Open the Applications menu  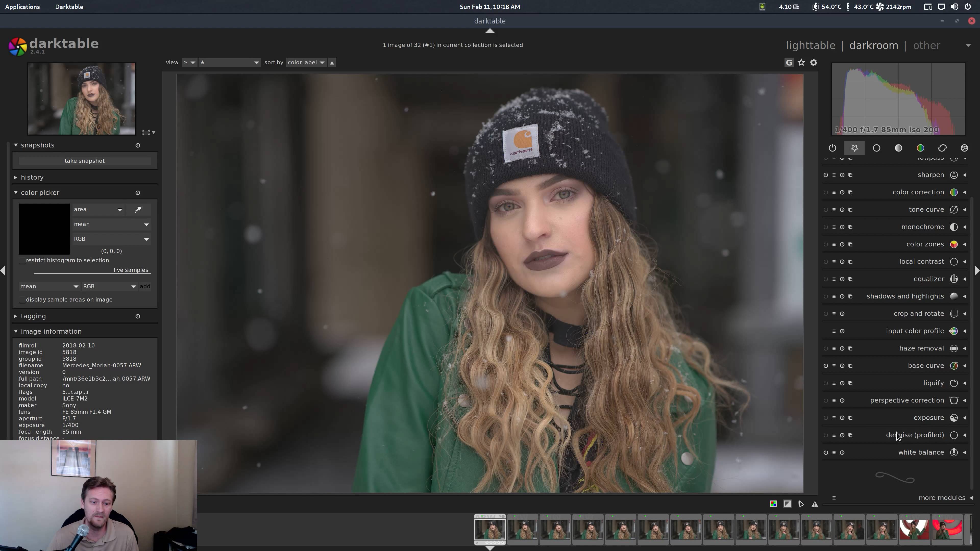(x=22, y=7)
